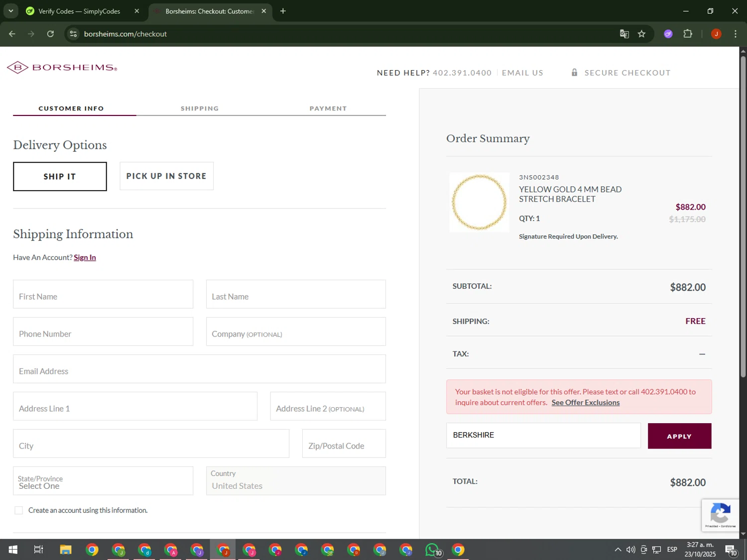
Task: Open the State/Province dropdown
Action: click(x=103, y=481)
